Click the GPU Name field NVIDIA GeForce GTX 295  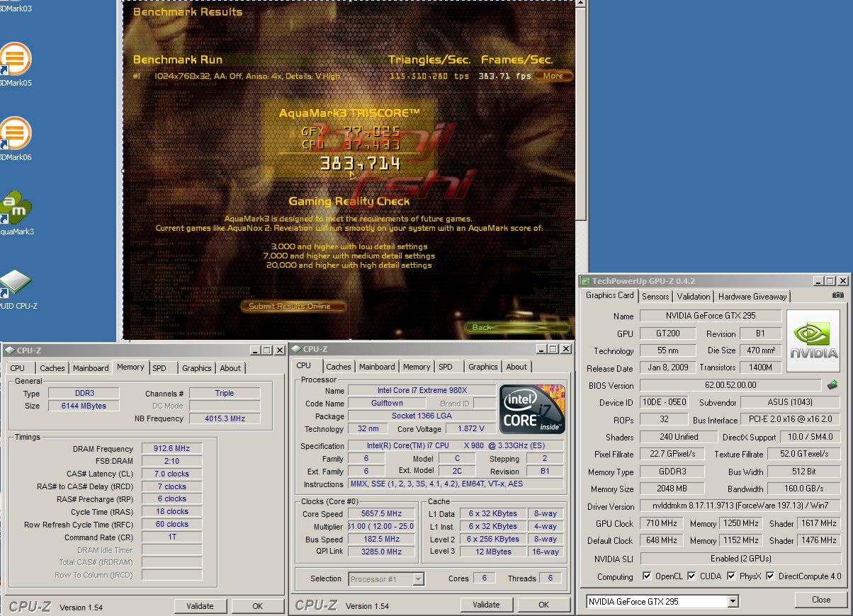click(x=711, y=316)
